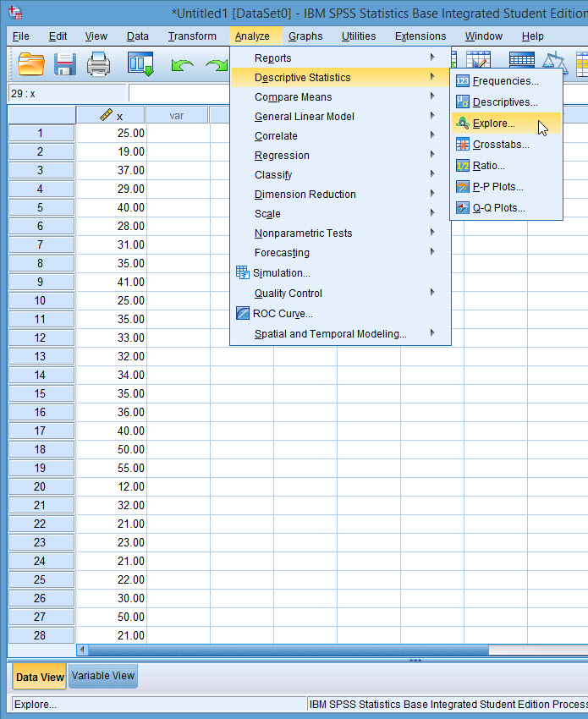588x719 pixels.
Task: Click the Open data document folder icon
Action: pyautogui.click(x=31, y=63)
